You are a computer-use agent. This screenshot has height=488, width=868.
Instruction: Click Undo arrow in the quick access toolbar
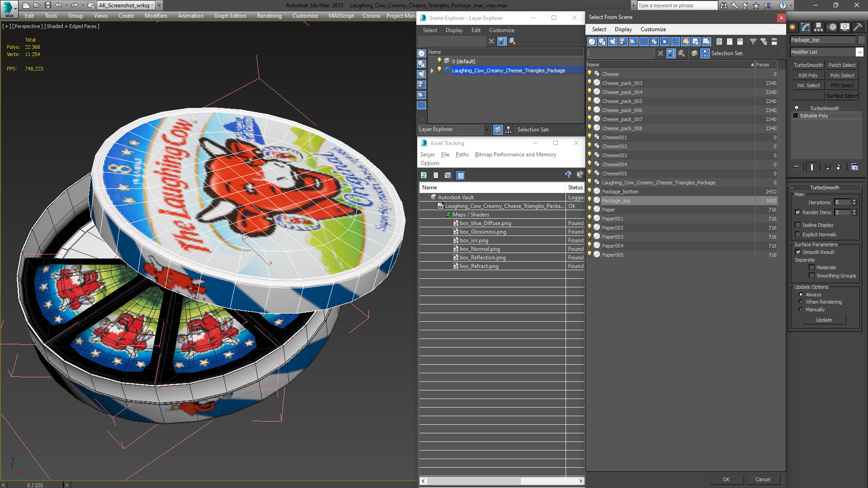tap(59, 5)
